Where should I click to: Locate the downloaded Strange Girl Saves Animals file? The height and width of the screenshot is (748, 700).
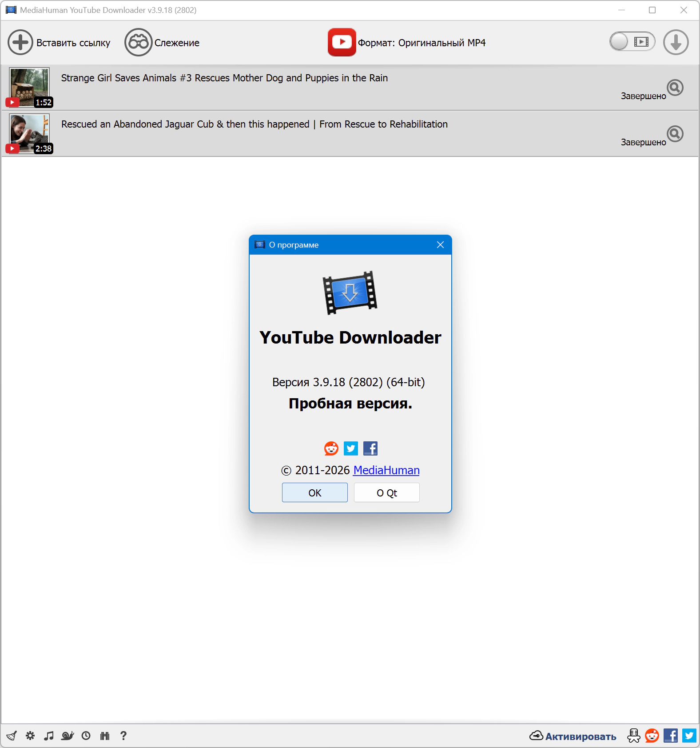pos(675,88)
